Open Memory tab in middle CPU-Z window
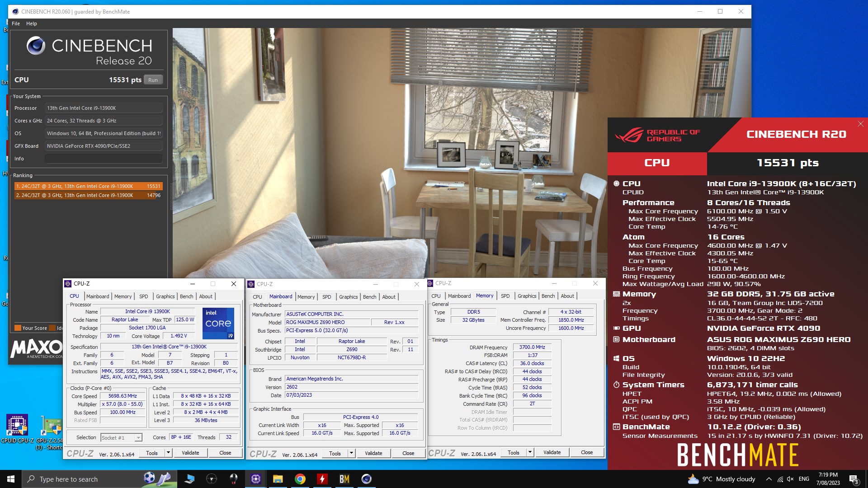This screenshot has height=488, width=868. [x=306, y=297]
